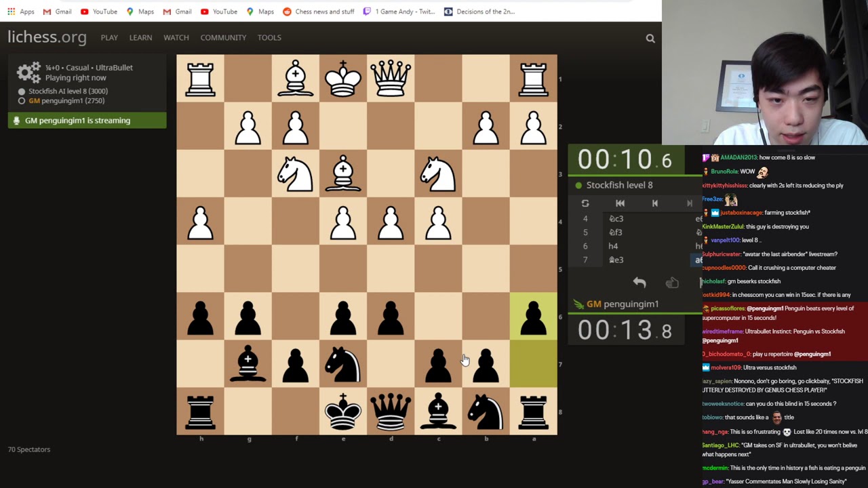Viewport: 868px width, 488px height.
Task: Open the TOOLS menu
Action: (x=269, y=37)
